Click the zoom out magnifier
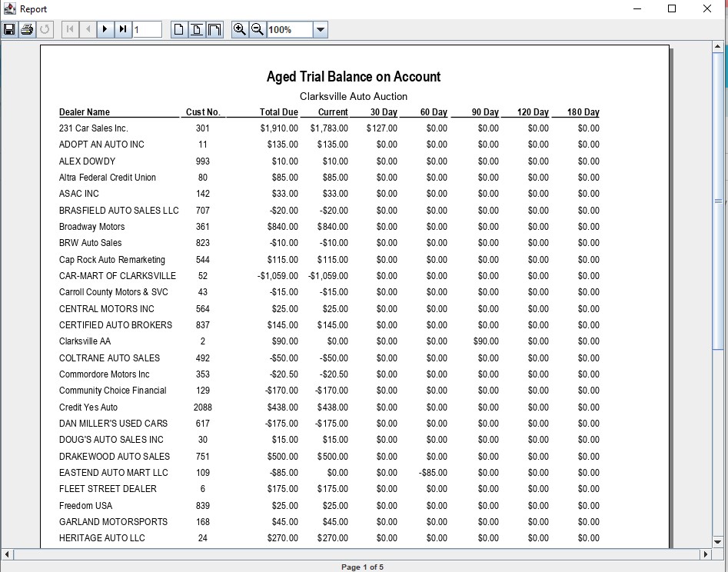 258,30
